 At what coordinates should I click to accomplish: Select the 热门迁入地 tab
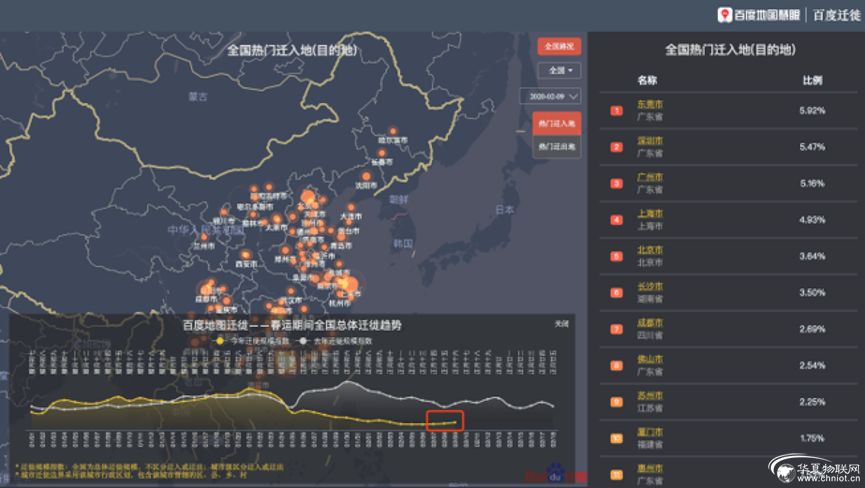557,123
